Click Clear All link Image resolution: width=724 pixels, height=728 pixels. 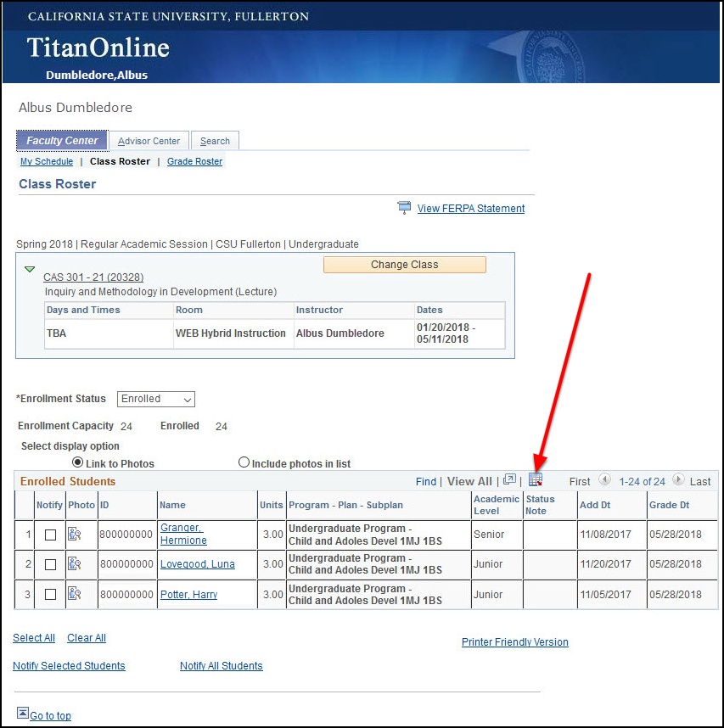click(87, 638)
